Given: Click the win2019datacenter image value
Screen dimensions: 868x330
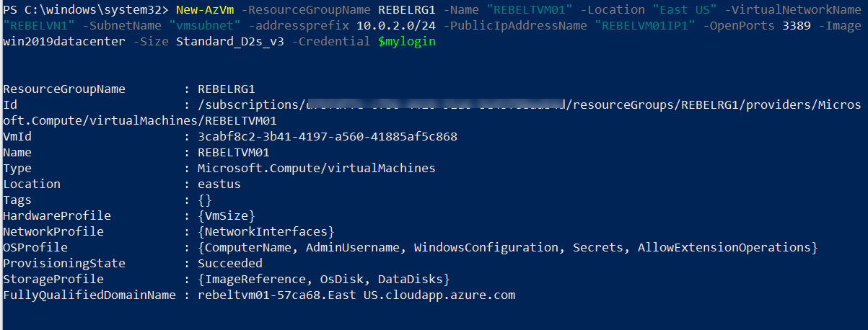Looking at the screenshot, I should 65,42.
